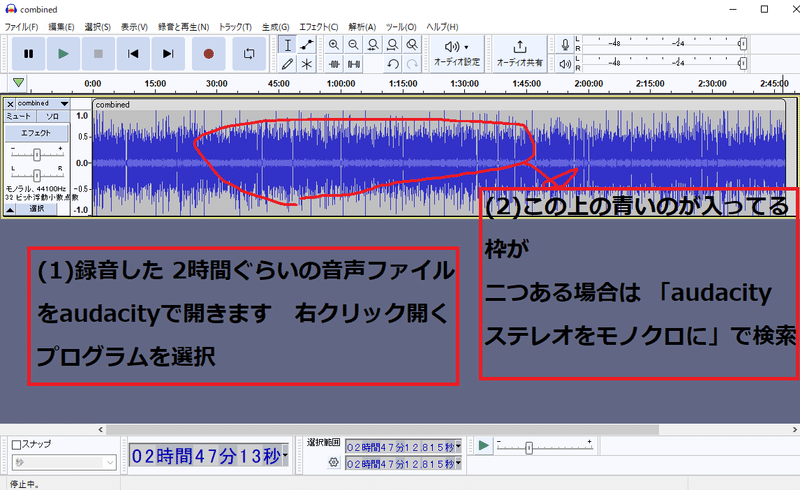Silence audio selection icon

353,64
